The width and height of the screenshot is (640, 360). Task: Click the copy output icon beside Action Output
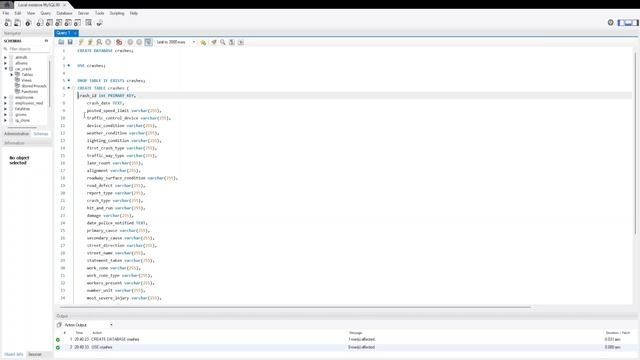tap(59, 325)
